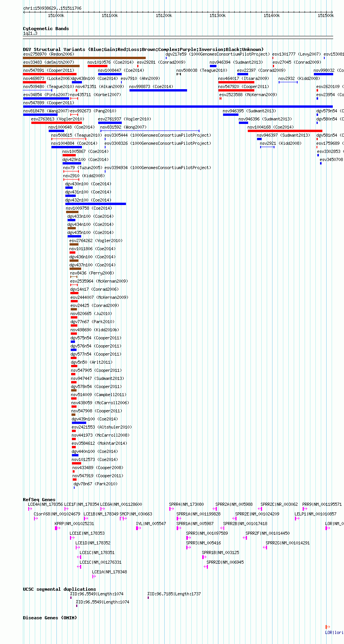
Task: Select the SMCP gene glyph
Action: point(123,519)
